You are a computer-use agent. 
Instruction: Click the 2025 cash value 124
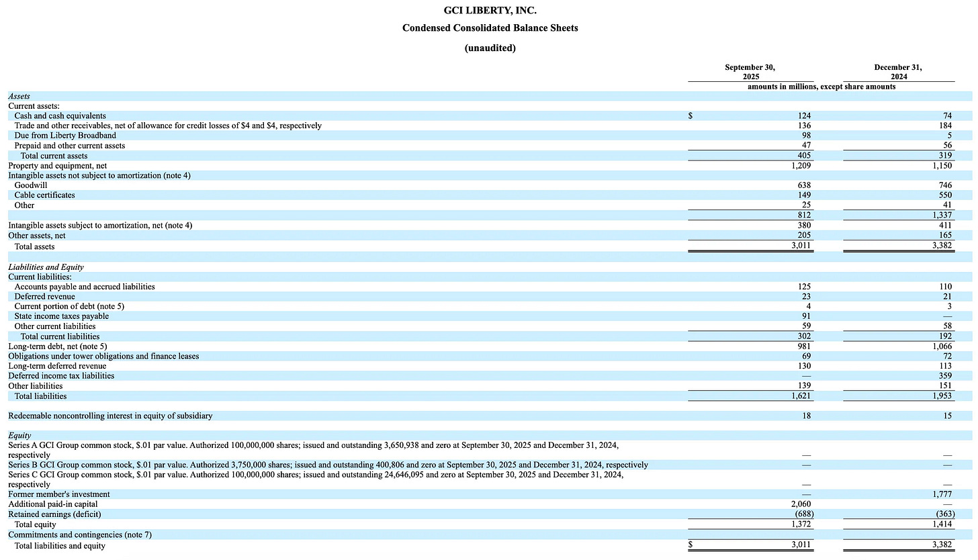click(805, 116)
